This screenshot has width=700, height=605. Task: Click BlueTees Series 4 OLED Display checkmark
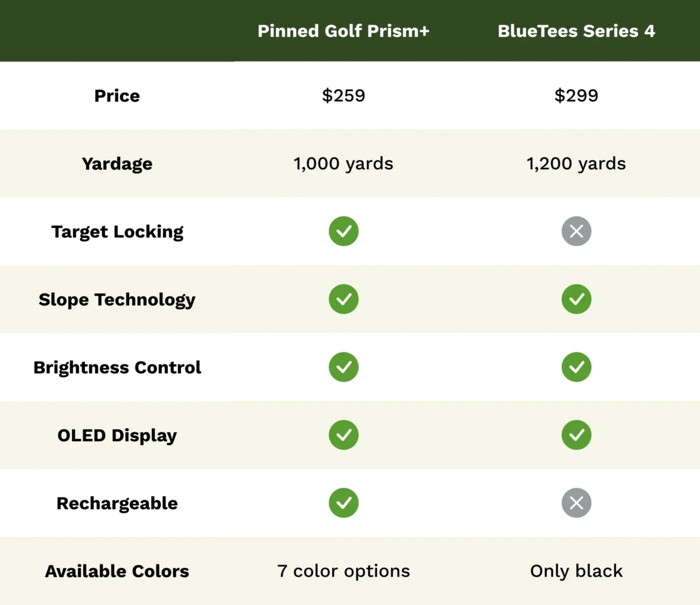[x=576, y=435]
